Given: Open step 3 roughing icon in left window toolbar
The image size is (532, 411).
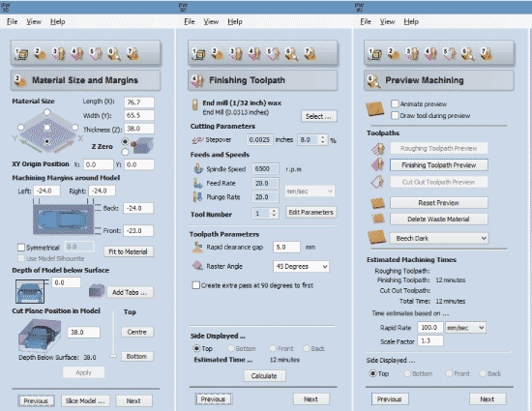Looking at the screenshot, I should tap(59, 54).
